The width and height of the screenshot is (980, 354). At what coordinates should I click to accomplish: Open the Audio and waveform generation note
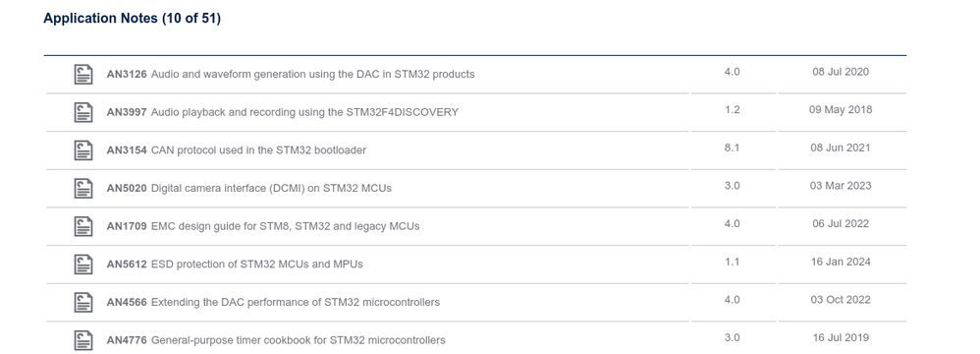pos(291,75)
